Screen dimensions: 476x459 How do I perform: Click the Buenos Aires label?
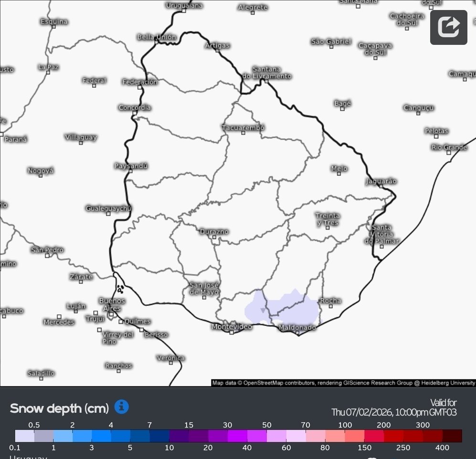click(x=112, y=304)
